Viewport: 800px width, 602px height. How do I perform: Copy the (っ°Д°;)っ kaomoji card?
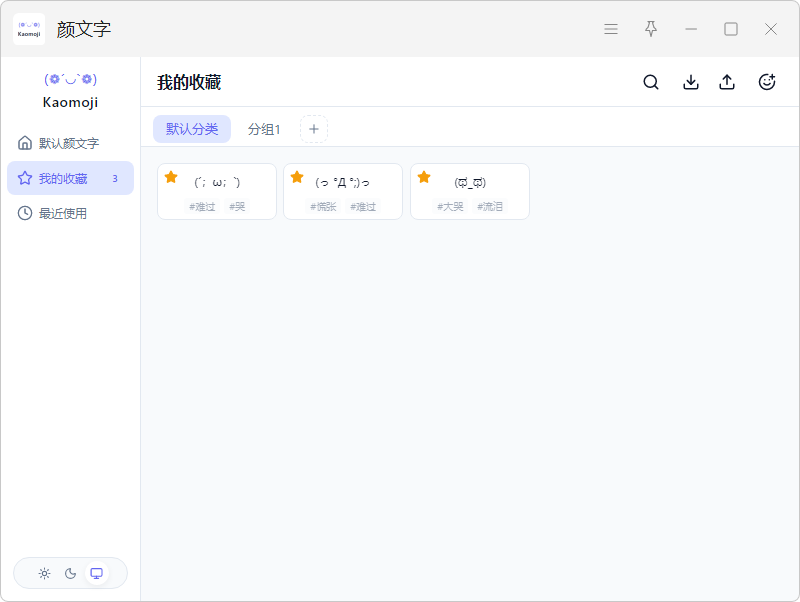click(343, 191)
